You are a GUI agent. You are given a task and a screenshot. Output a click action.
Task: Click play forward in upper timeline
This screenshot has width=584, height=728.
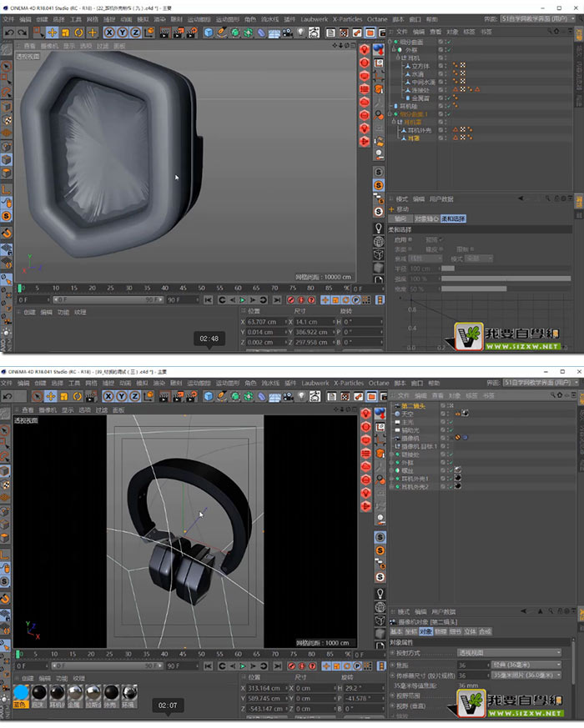click(242, 300)
